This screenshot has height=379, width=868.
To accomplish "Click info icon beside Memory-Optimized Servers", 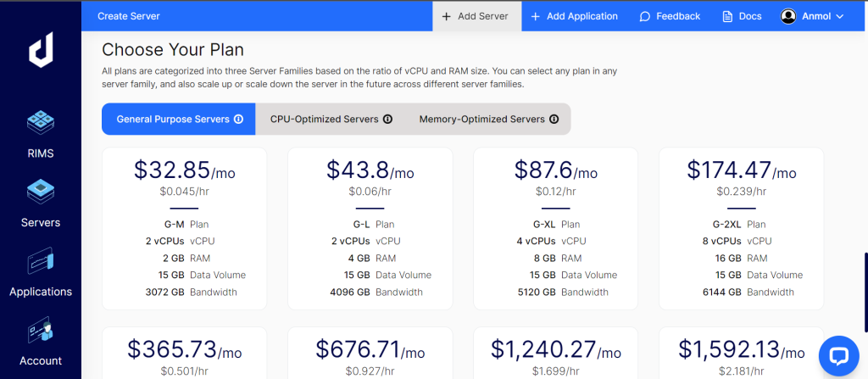I will (554, 120).
